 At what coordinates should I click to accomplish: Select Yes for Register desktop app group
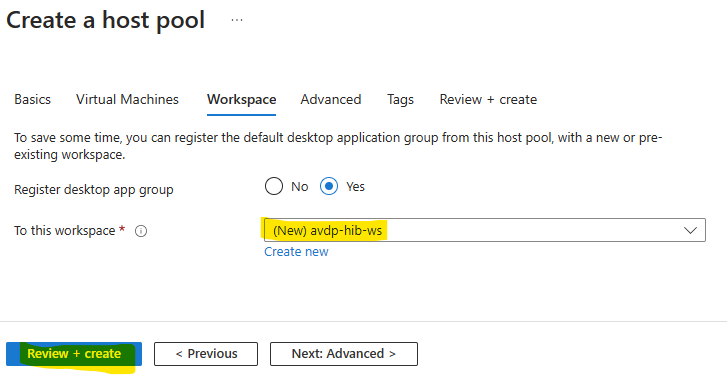(329, 186)
